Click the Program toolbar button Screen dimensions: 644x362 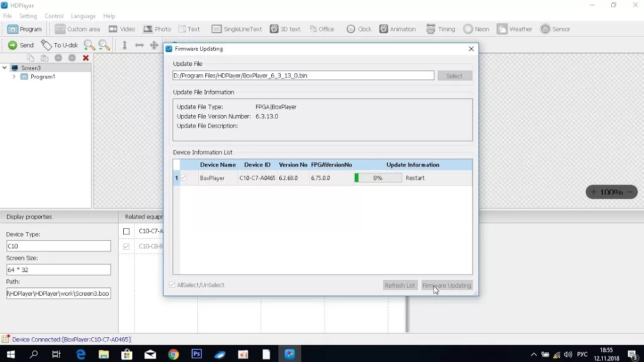24,29
